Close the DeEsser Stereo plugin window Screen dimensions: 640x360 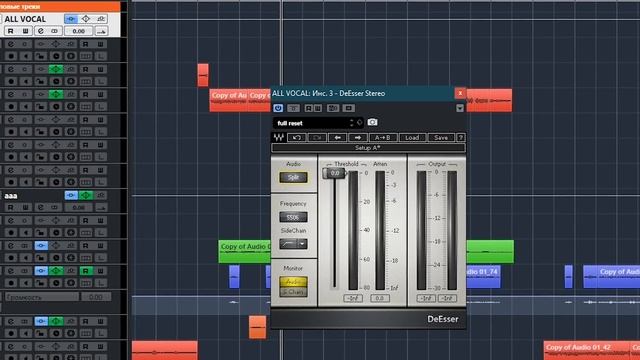coord(460,93)
